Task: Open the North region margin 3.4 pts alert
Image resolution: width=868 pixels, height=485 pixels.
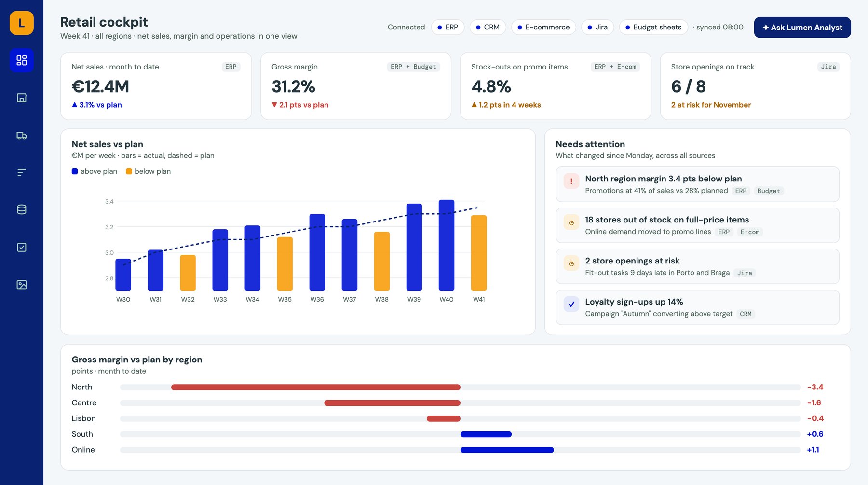Action: coord(697,184)
